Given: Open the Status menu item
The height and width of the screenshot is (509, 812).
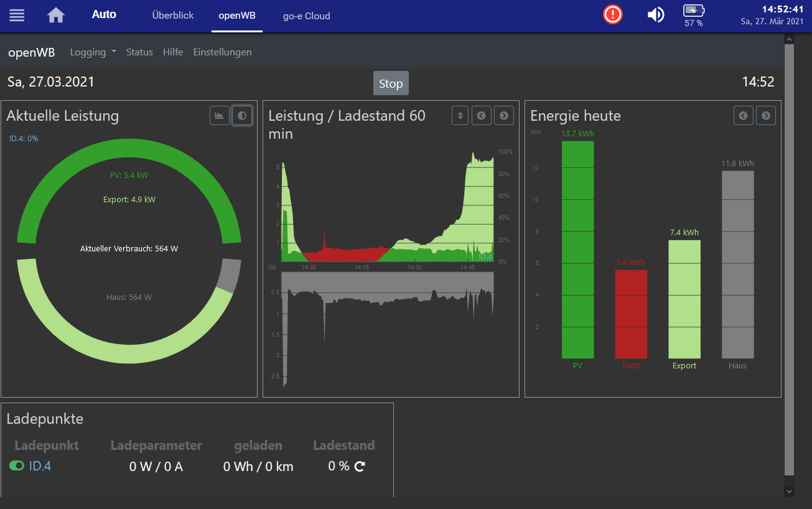Looking at the screenshot, I should [139, 52].
